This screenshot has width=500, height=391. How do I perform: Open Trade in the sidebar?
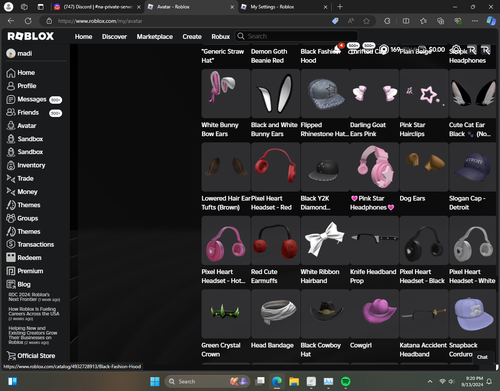pyautogui.click(x=20, y=179)
